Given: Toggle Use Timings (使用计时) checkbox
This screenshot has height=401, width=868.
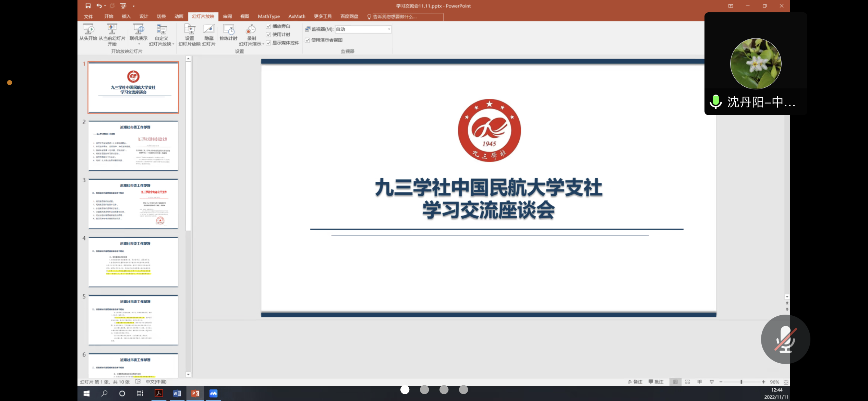Looking at the screenshot, I should (x=268, y=35).
